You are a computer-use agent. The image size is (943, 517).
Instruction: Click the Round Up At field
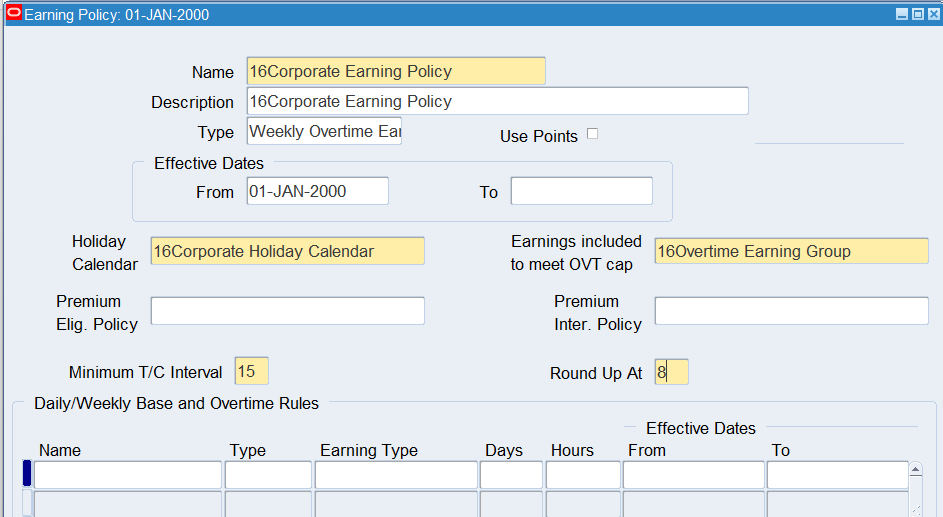pos(671,372)
